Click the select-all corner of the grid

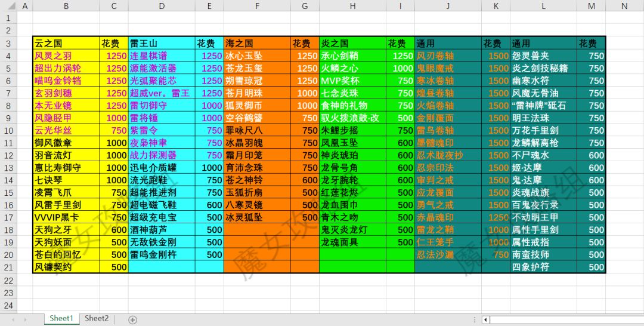[8, 6]
